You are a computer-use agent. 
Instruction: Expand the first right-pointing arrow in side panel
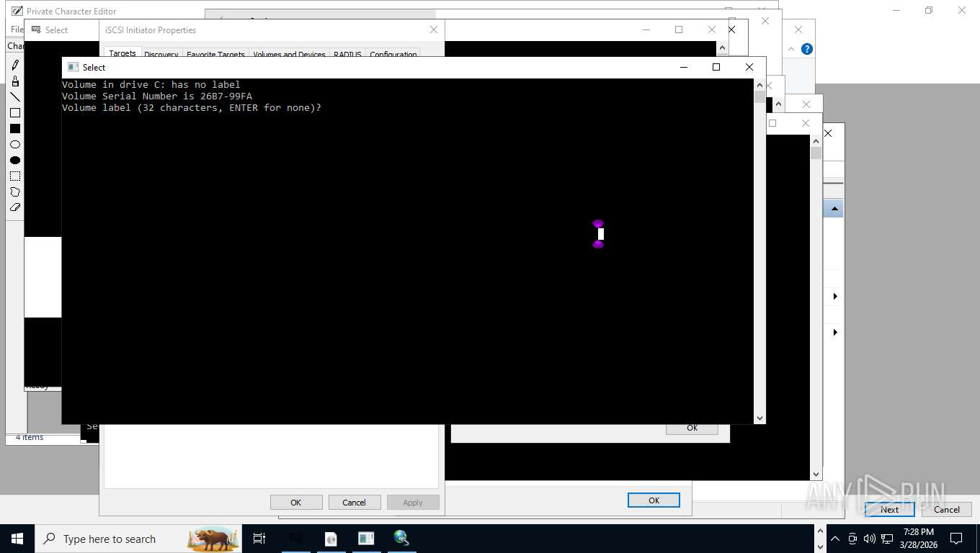(835, 297)
